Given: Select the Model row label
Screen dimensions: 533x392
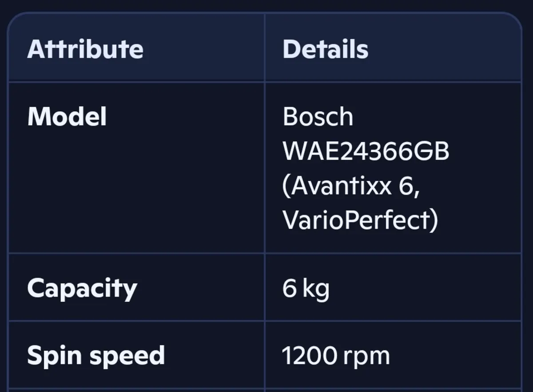Looking at the screenshot, I should (x=67, y=117).
